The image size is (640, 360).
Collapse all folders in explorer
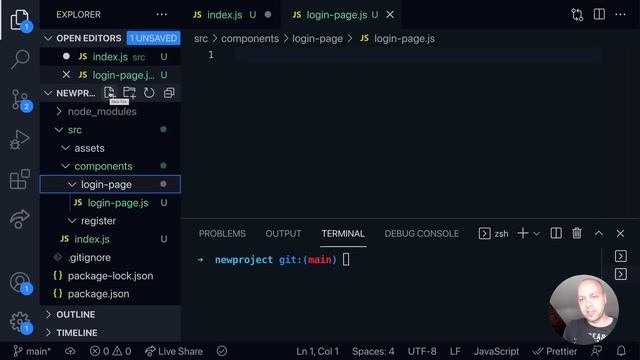tap(169, 93)
